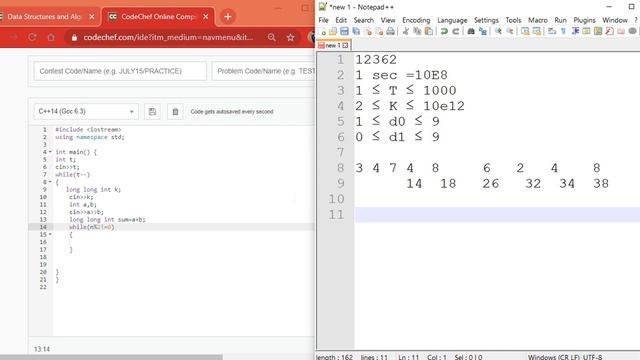The width and height of the screenshot is (640, 360).
Task: Switch to Data Structures and Alg Chrome tab
Action: click(x=44, y=17)
